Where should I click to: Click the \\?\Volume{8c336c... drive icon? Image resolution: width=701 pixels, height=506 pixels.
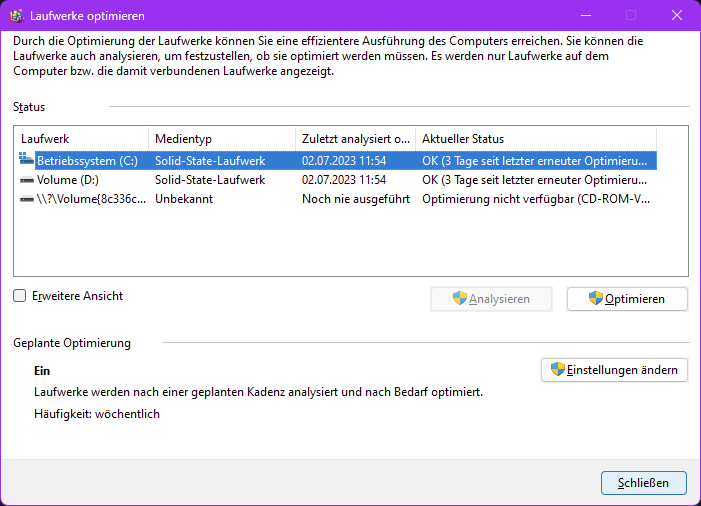27,199
